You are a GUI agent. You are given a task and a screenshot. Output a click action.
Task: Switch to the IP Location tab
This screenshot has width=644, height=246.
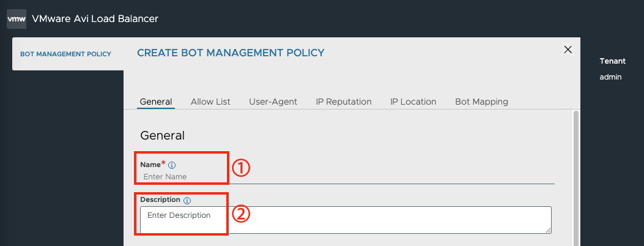413,102
